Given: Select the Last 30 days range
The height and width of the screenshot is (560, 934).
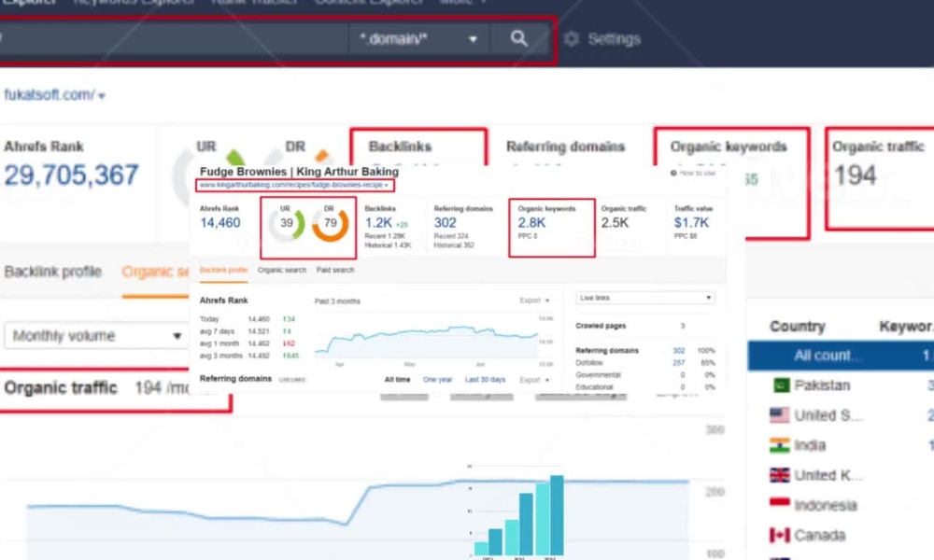Looking at the screenshot, I should click(x=485, y=380).
